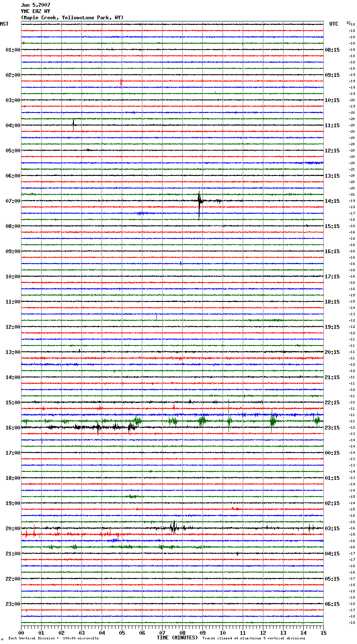Click the red spike on the 02:15 trace
Image resolution: width=357 pixels, height=644 pixels.
point(121,82)
